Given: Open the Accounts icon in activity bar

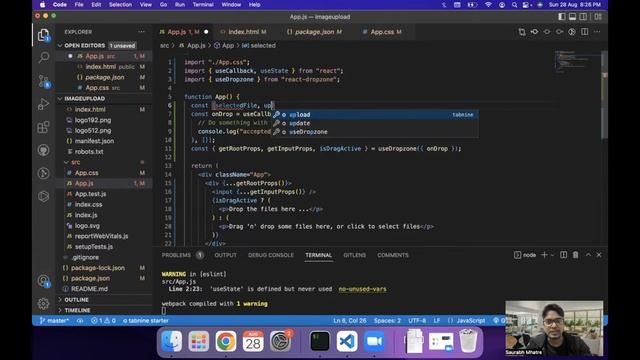Looking at the screenshot, I should (x=44, y=281).
